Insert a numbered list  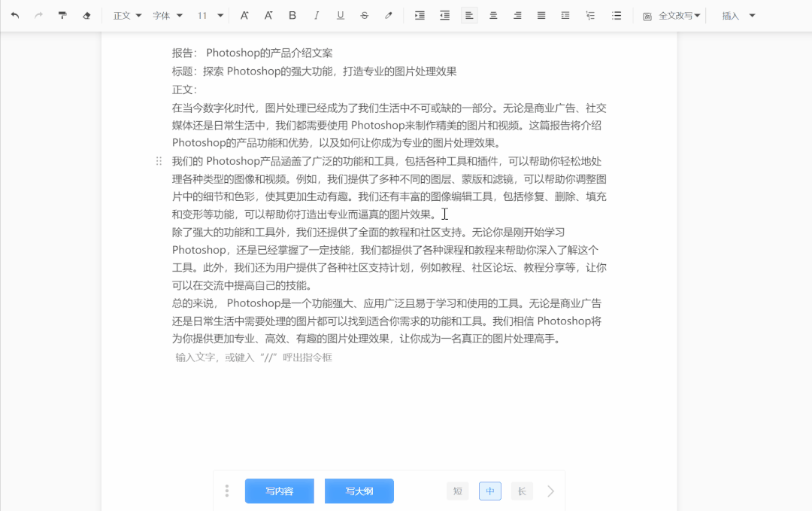pos(590,16)
